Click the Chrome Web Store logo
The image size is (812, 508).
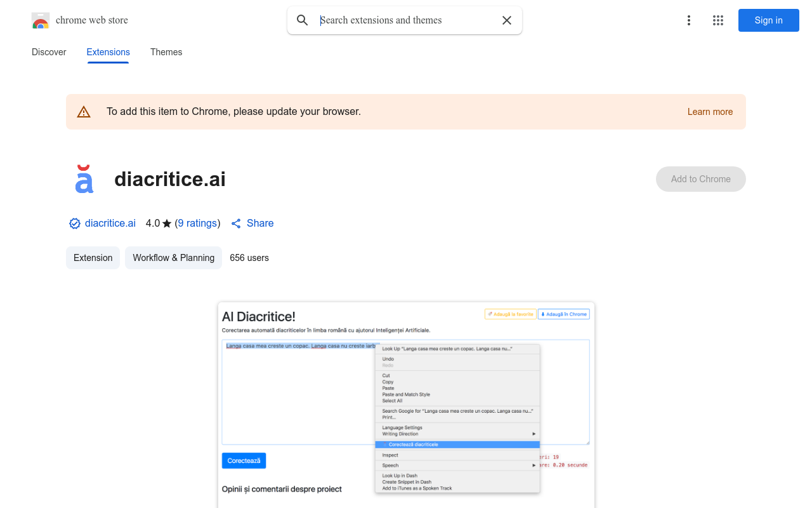(40, 20)
